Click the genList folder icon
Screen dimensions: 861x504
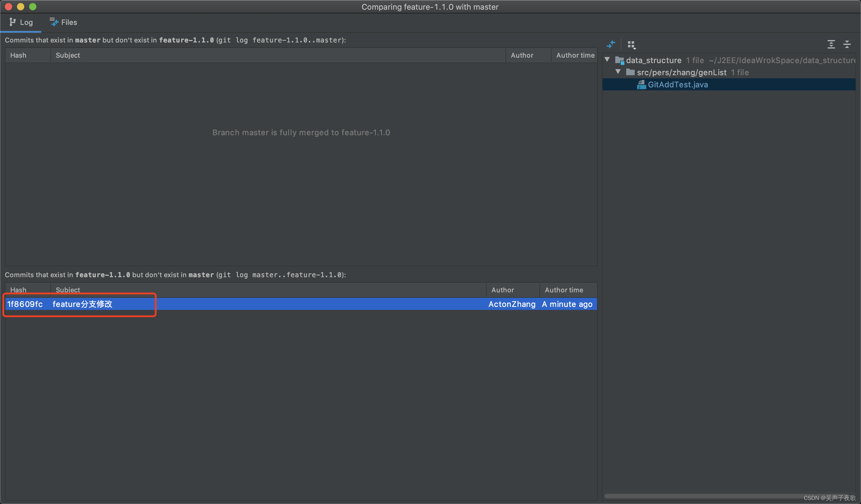click(630, 72)
